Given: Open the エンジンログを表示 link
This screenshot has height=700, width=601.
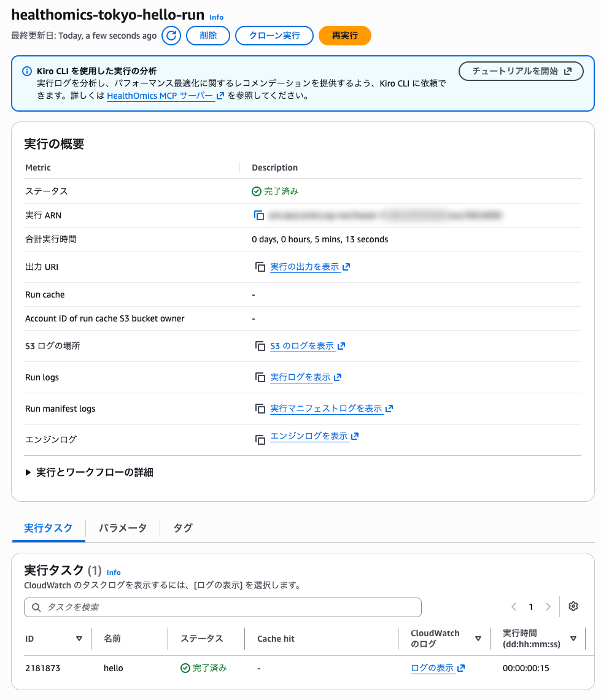Looking at the screenshot, I should point(314,436).
